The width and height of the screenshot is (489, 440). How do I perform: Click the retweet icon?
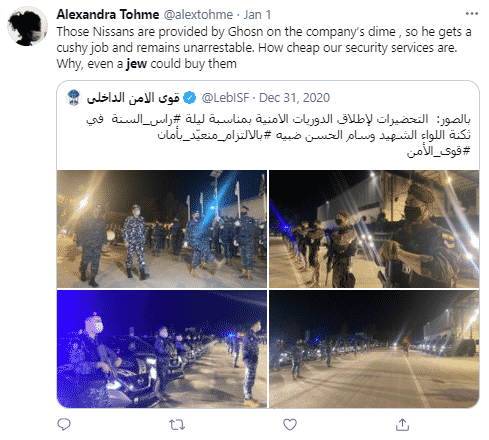tap(177, 425)
